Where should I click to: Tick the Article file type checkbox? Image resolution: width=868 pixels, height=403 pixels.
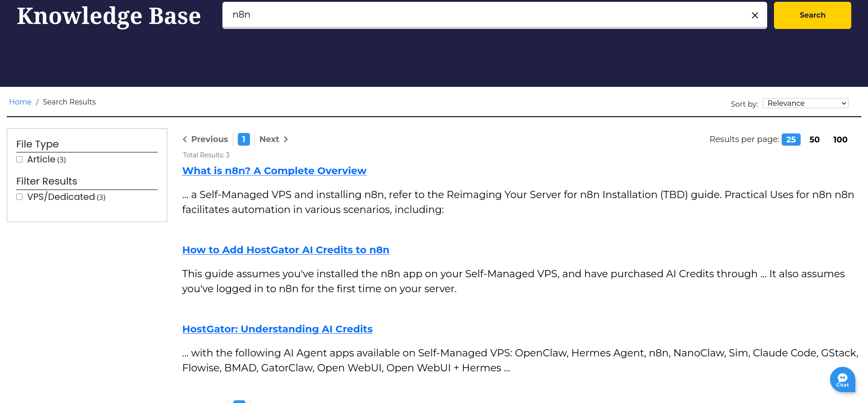(x=19, y=159)
